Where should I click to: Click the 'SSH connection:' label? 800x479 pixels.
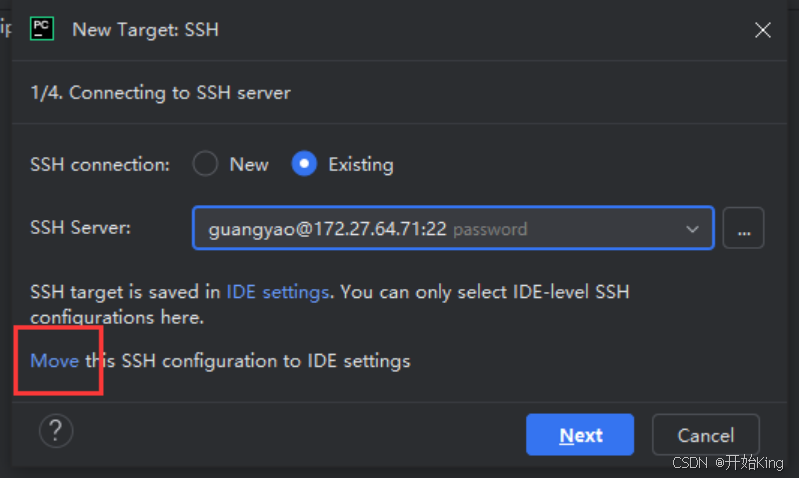coord(100,165)
